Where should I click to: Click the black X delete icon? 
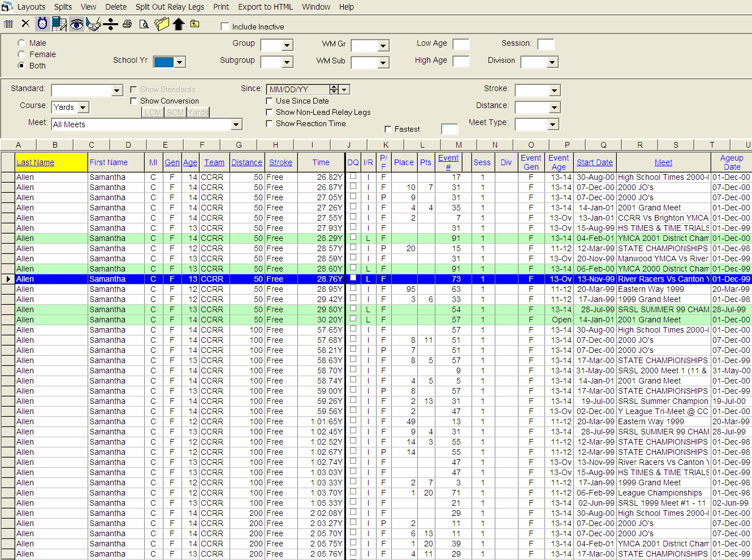(x=25, y=24)
